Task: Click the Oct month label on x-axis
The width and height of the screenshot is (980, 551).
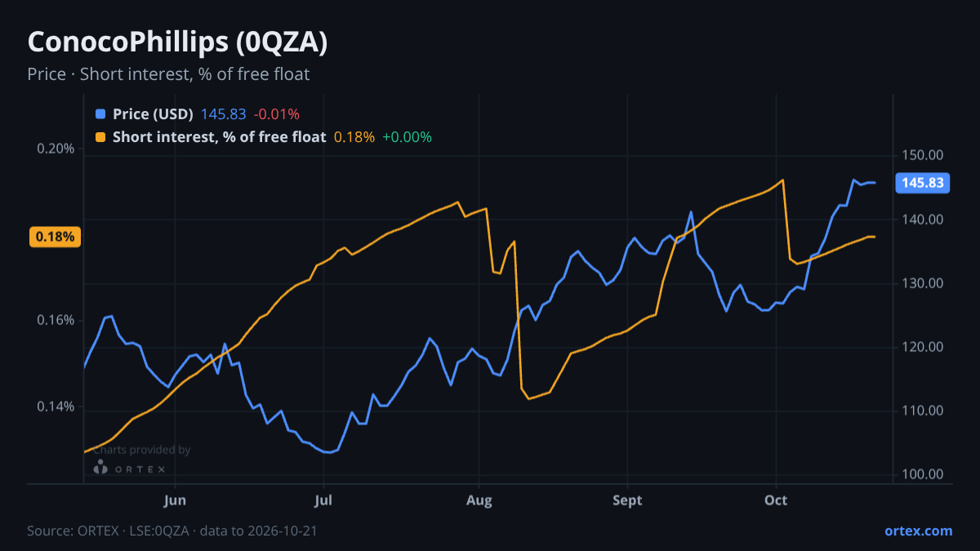Action: (776, 500)
